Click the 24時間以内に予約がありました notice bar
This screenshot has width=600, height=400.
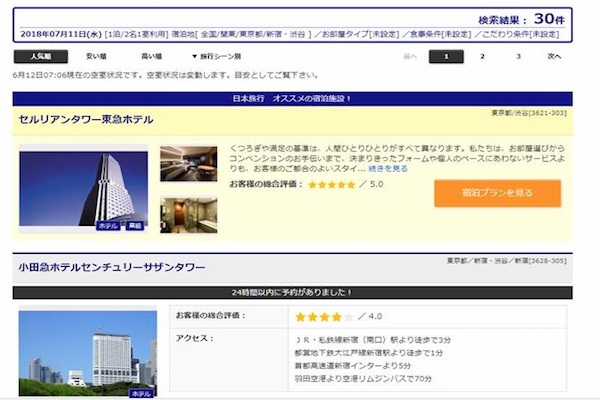coord(292,292)
